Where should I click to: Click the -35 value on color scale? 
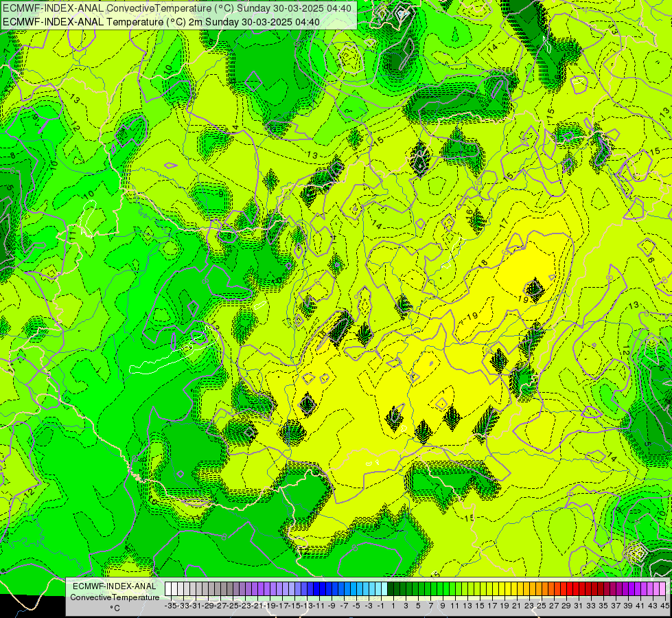click(x=172, y=606)
